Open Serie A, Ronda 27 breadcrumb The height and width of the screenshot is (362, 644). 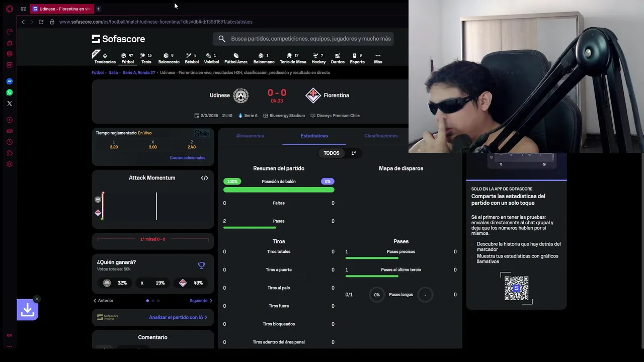tap(139, 72)
